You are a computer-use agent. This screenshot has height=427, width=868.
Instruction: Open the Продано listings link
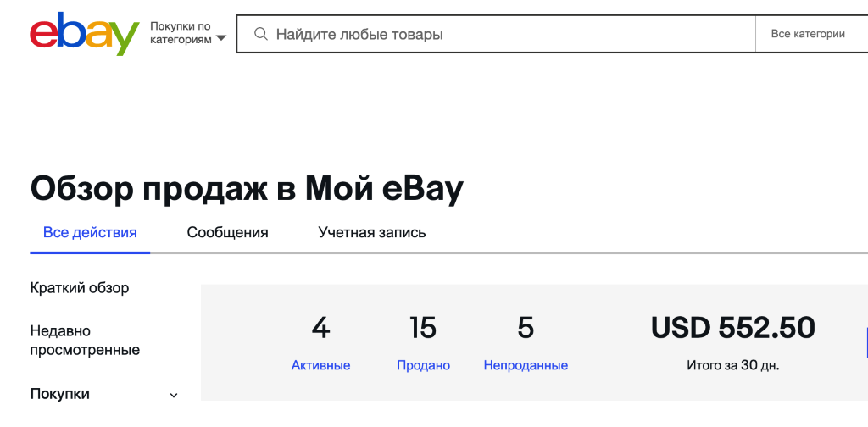click(424, 366)
